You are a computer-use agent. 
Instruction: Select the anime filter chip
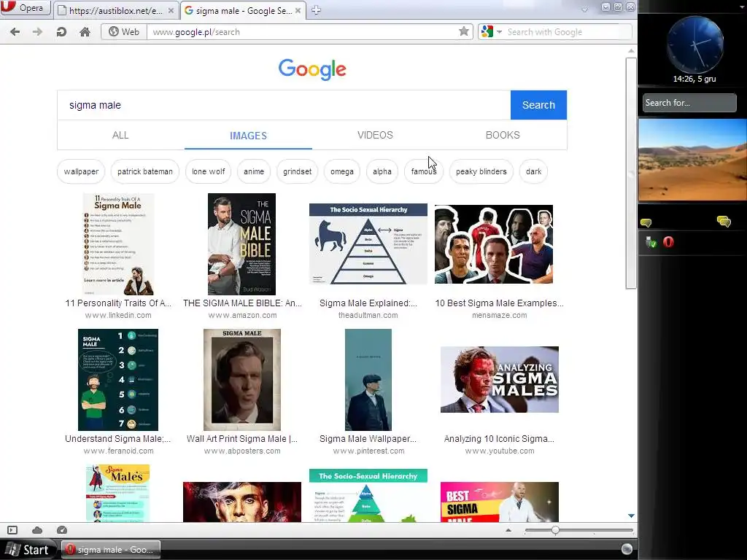[254, 171]
